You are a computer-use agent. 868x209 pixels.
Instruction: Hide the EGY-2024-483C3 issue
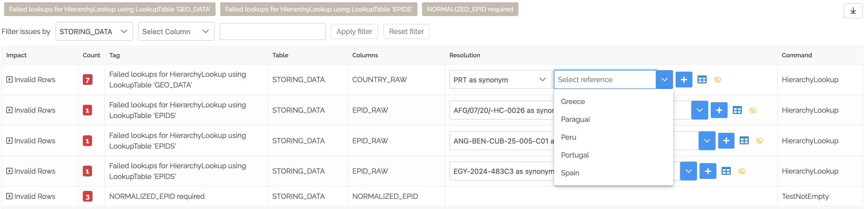pos(741,171)
